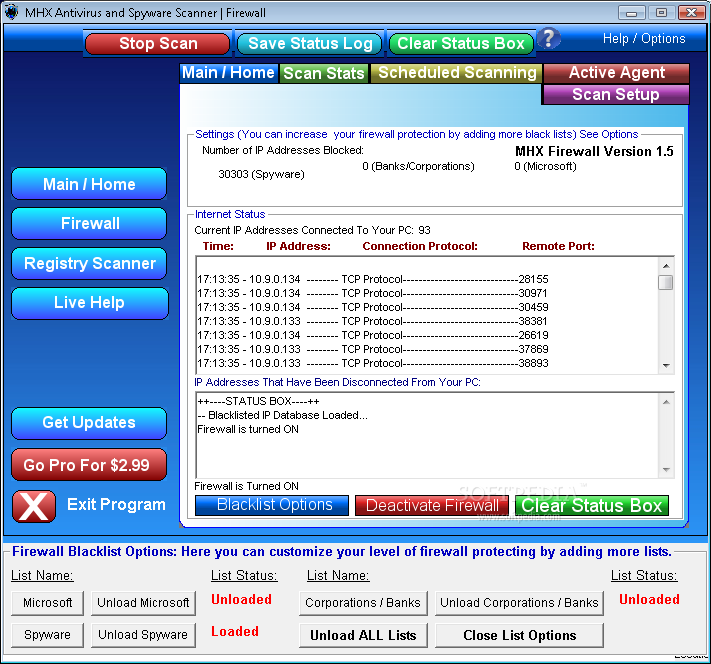The image size is (711, 664).
Task: Switch to the Active Agent tab
Action: click(616, 73)
